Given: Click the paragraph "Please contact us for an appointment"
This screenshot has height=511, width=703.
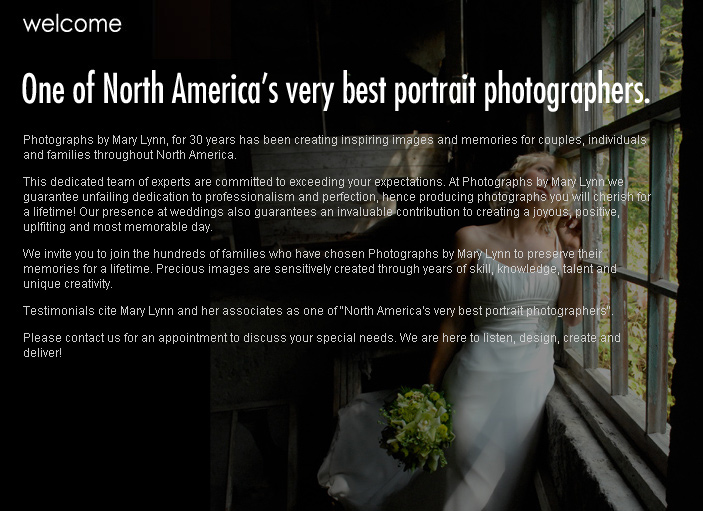Looking at the screenshot, I should point(321,345).
